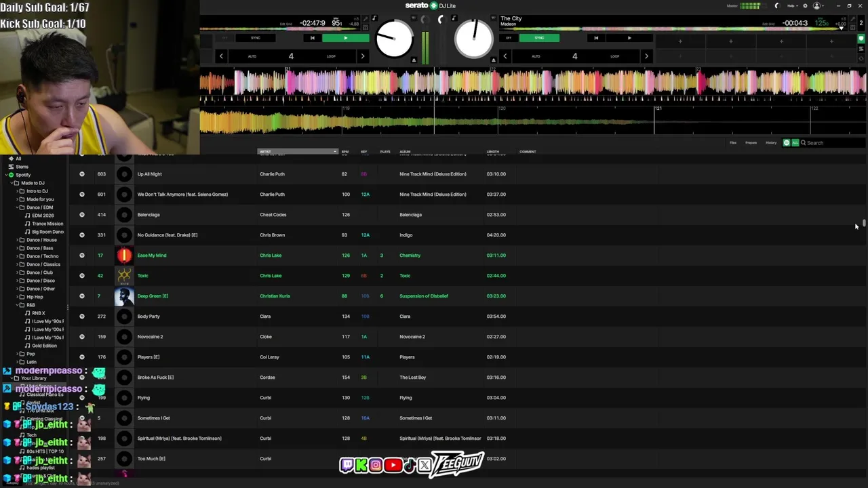Expand the Pop folder
This screenshot has height=488, width=868.
click(17, 354)
